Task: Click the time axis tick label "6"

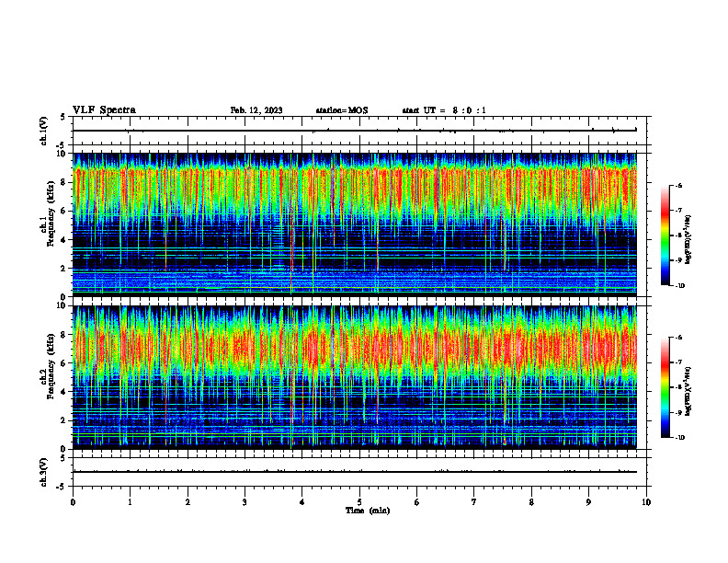Action: click(417, 502)
